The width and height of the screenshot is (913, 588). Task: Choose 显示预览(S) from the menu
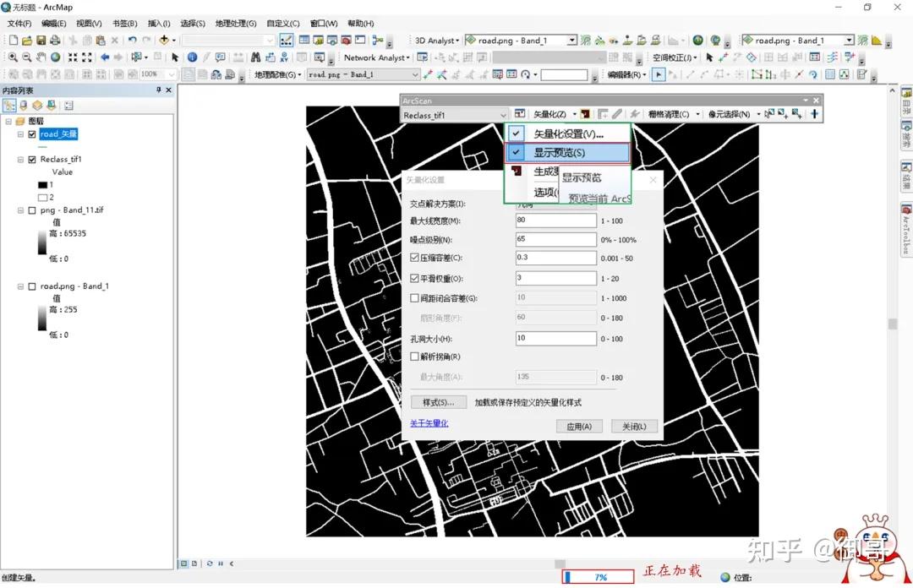pos(559,153)
